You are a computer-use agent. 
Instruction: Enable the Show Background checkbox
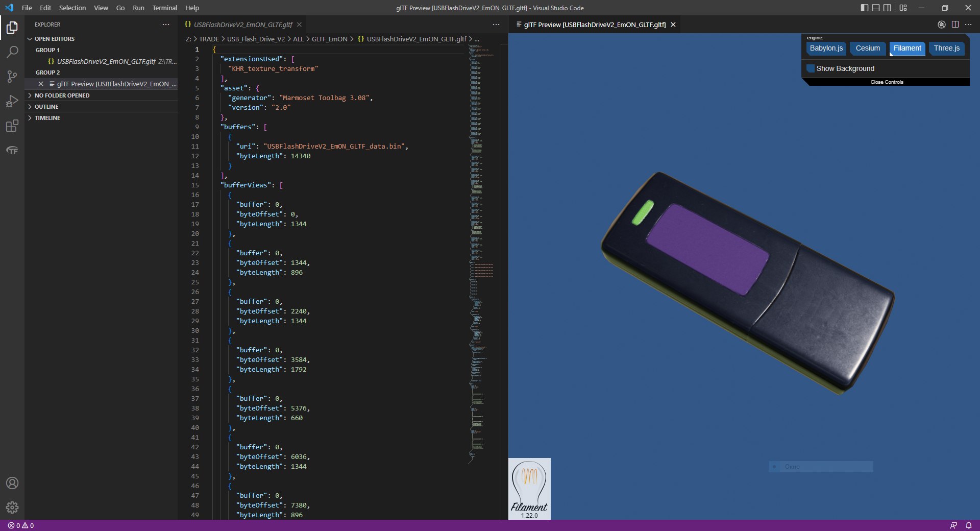811,68
